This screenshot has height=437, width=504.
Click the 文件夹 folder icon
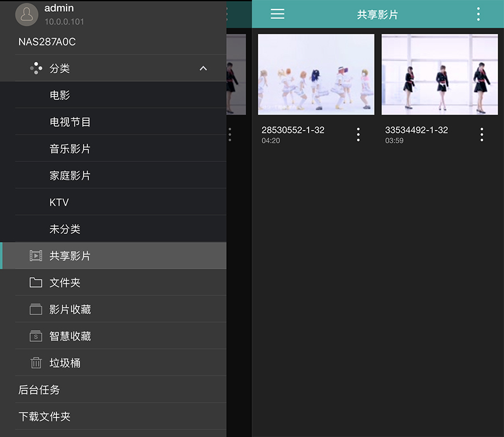coord(36,283)
